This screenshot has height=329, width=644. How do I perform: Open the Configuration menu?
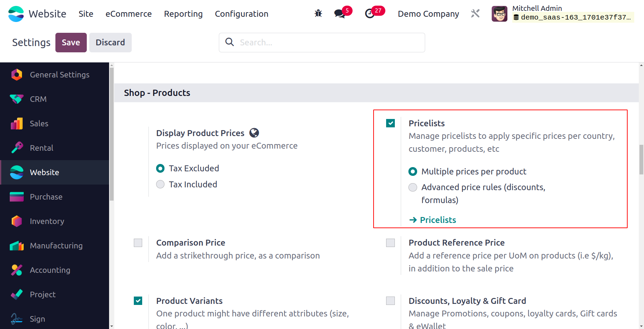tap(242, 14)
